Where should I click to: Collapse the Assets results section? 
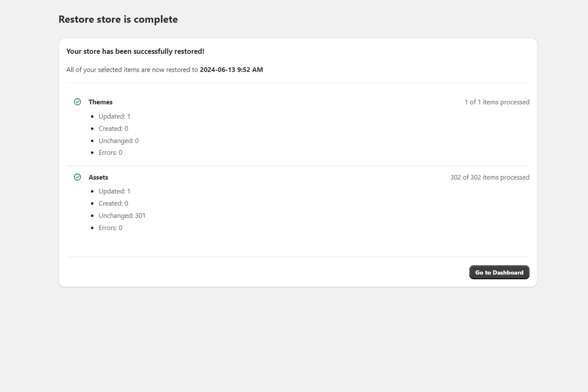(98, 177)
